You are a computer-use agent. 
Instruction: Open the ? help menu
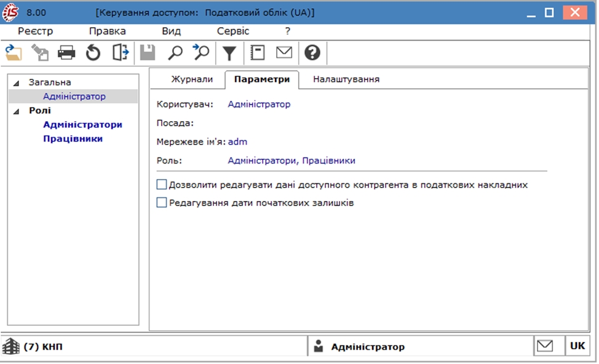pos(287,31)
